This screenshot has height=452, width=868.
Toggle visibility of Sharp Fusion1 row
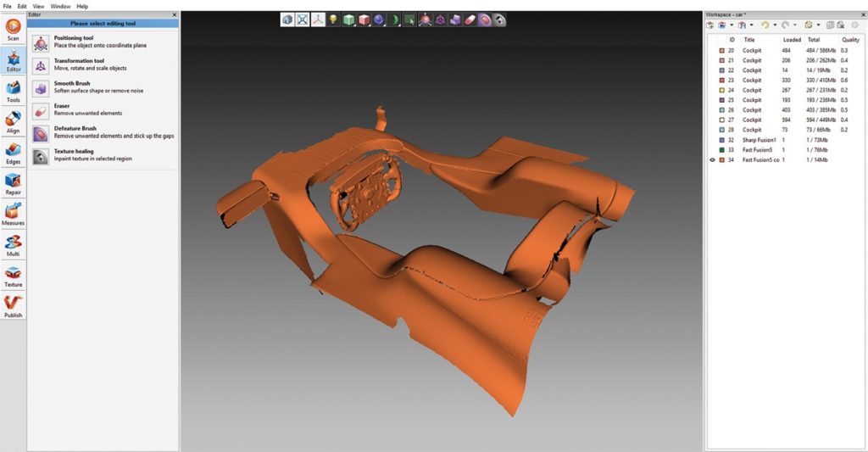(712, 140)
